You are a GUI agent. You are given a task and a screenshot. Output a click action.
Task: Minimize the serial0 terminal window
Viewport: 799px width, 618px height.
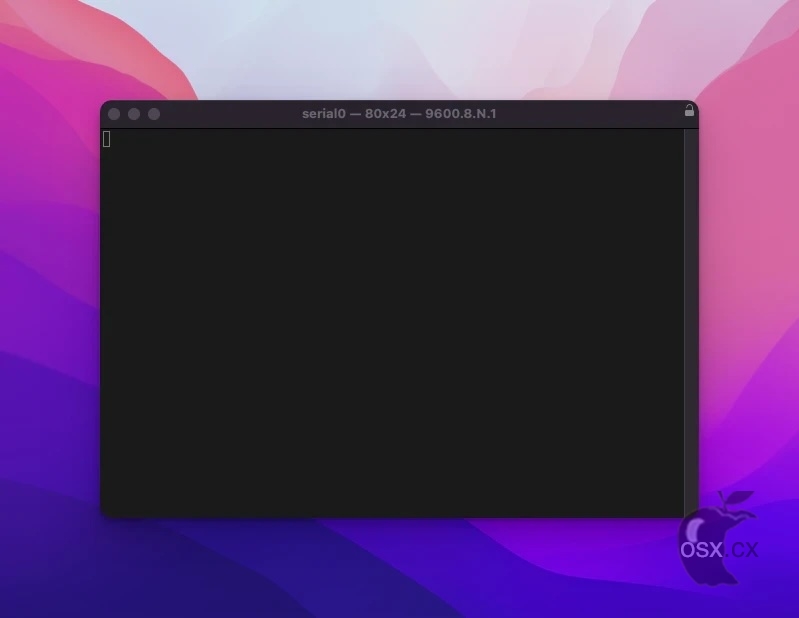(134, 114)
